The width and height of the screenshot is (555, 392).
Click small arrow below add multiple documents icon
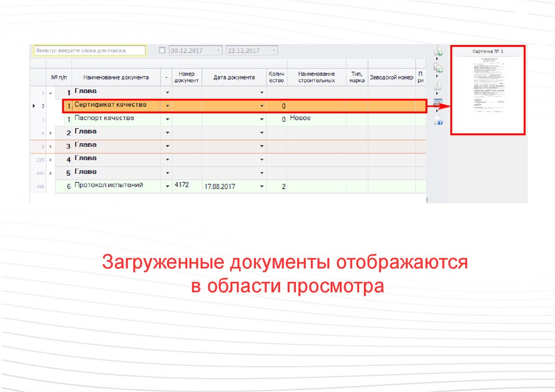[436, 76]
